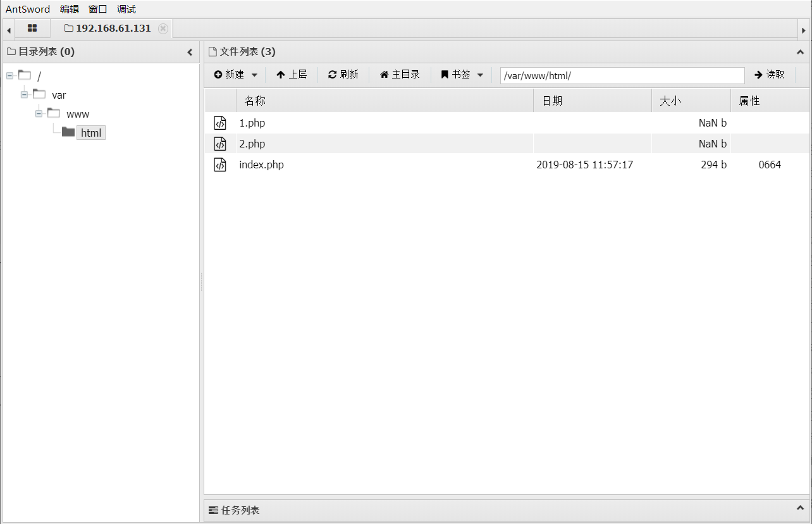This screenshot has height=524, width=812.
Task: Select the 2.php file name
Action: (x=252, y=144)
